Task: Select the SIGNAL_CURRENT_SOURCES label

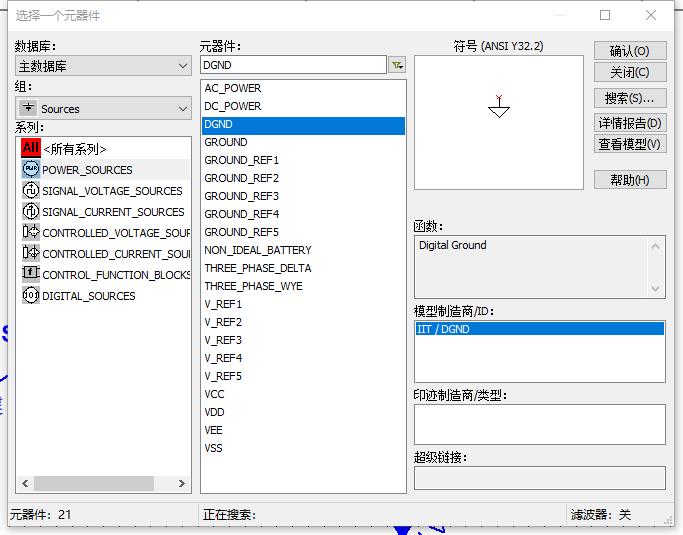Action: pos(113,212)
